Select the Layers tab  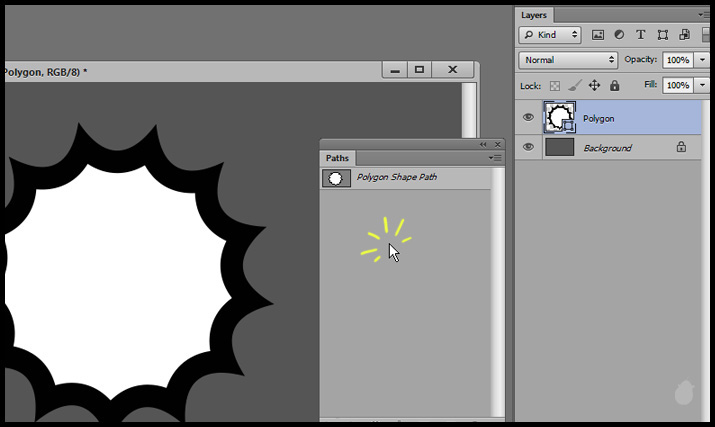click(x=534, y=15)
